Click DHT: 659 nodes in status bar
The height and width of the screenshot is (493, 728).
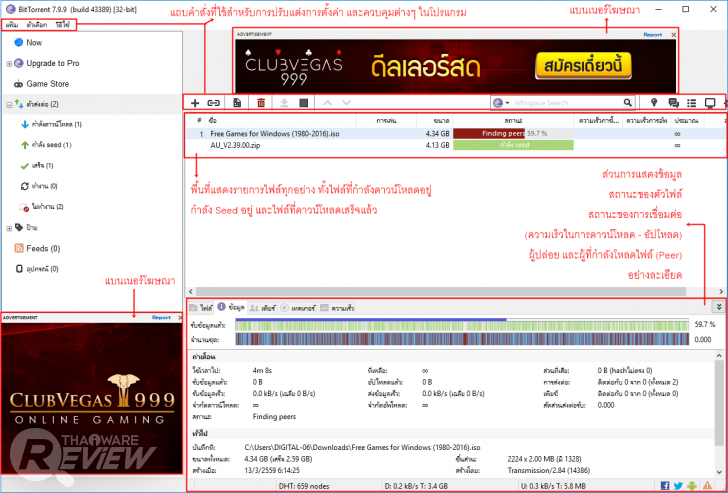[304, 486]
